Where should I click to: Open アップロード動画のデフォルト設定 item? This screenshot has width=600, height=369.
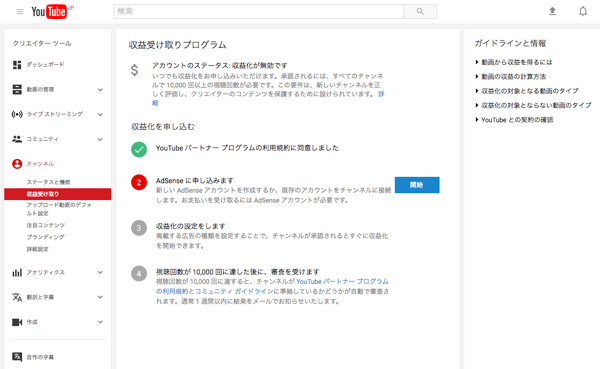click(59, 209)
